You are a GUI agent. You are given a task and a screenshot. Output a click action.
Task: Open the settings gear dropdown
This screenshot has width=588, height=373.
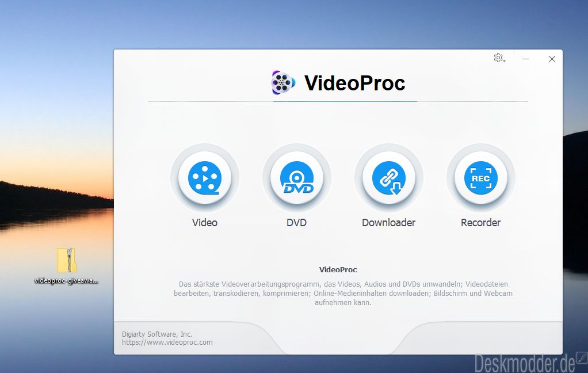click(499, 58)
